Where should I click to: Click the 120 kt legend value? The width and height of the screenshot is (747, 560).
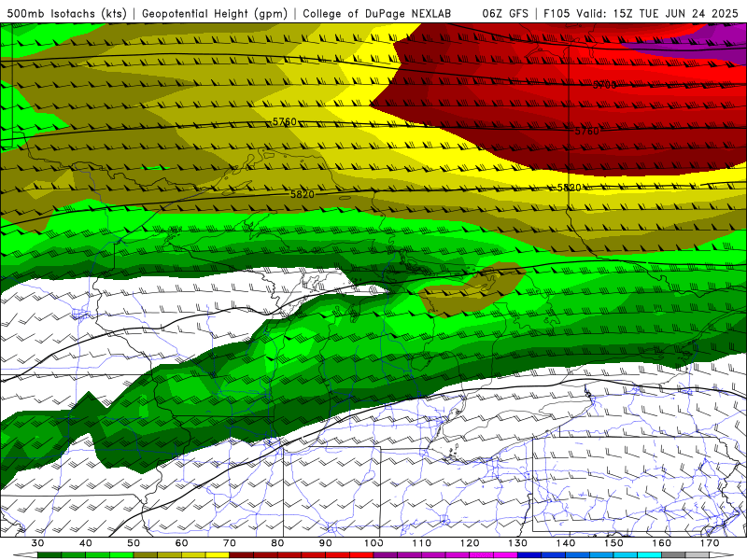(470, 543)
